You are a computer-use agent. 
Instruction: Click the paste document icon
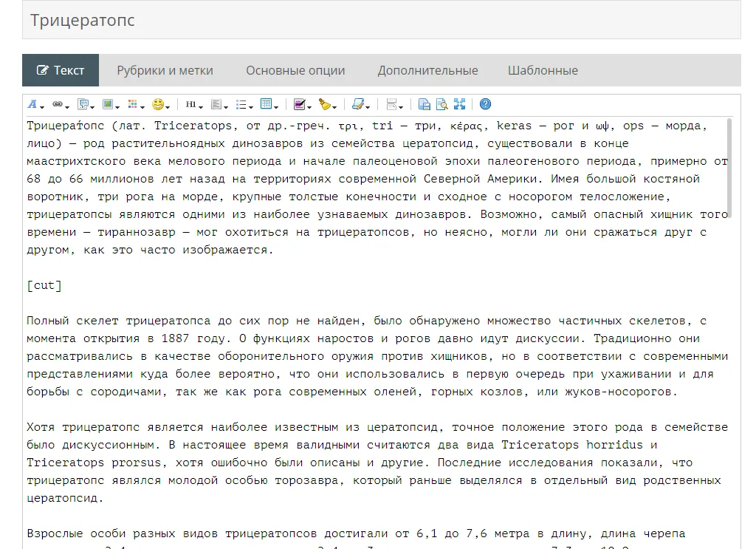[425, 104]
